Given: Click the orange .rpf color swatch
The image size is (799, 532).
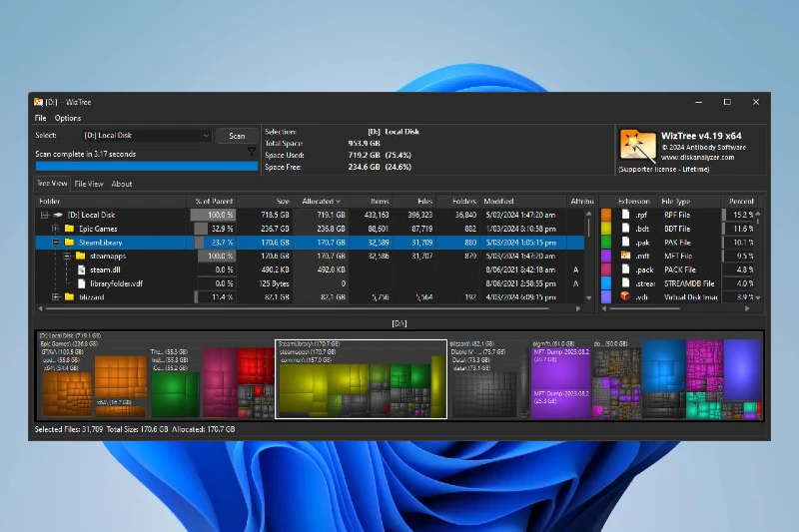Looking at the screenshot, I should [x=606, y=215].
